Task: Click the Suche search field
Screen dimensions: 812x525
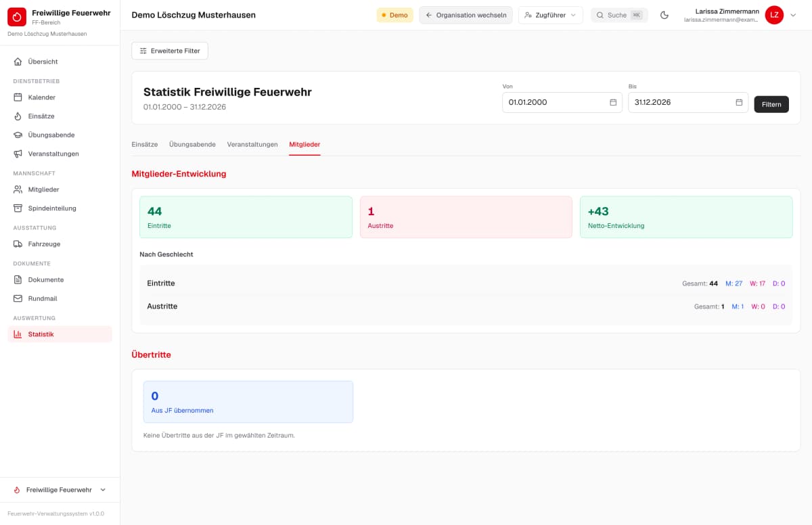Action: [x=619, y=15]
